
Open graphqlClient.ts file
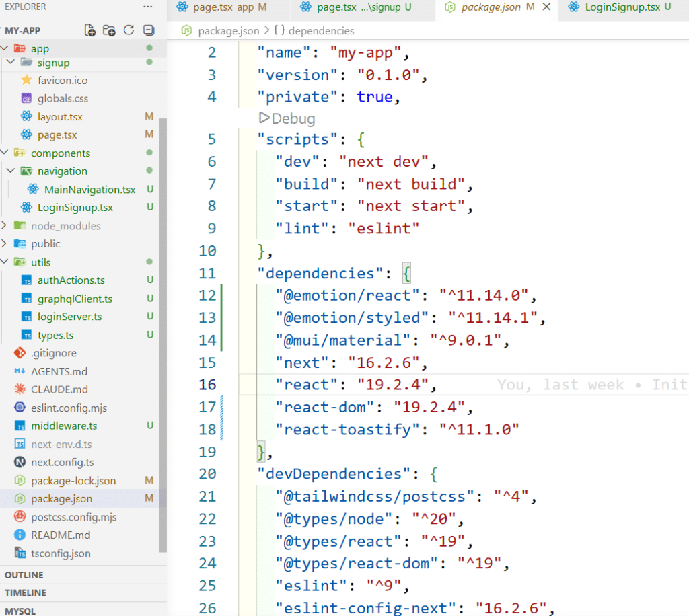(x=75, y=299)
